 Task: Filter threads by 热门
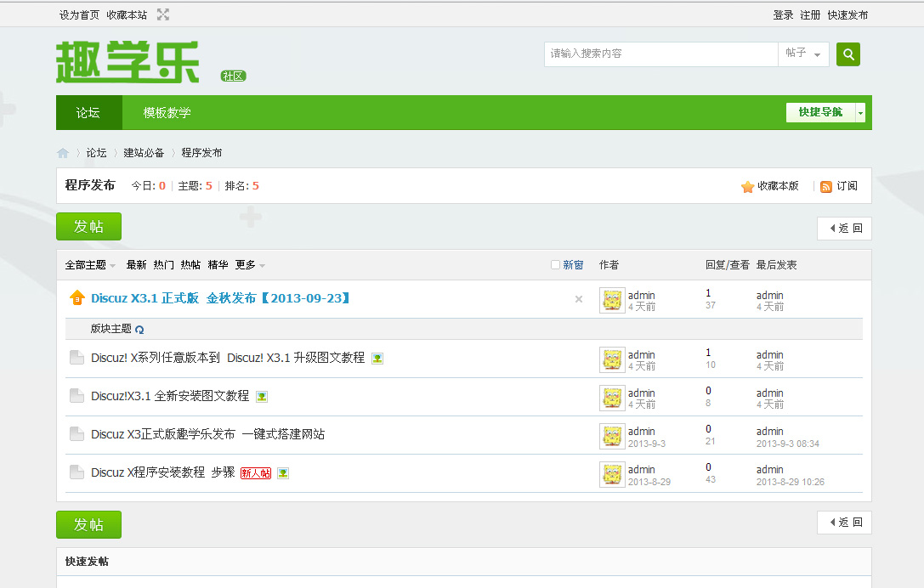[x=163, y=265]
